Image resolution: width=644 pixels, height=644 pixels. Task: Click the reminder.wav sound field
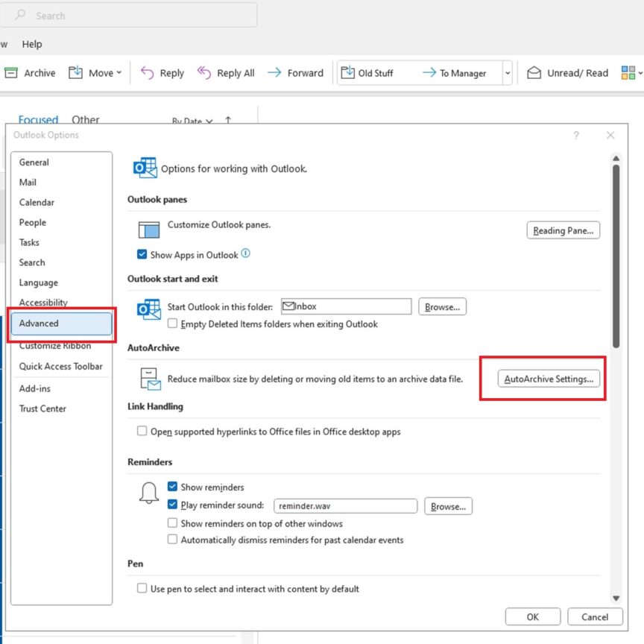point(345,506)
